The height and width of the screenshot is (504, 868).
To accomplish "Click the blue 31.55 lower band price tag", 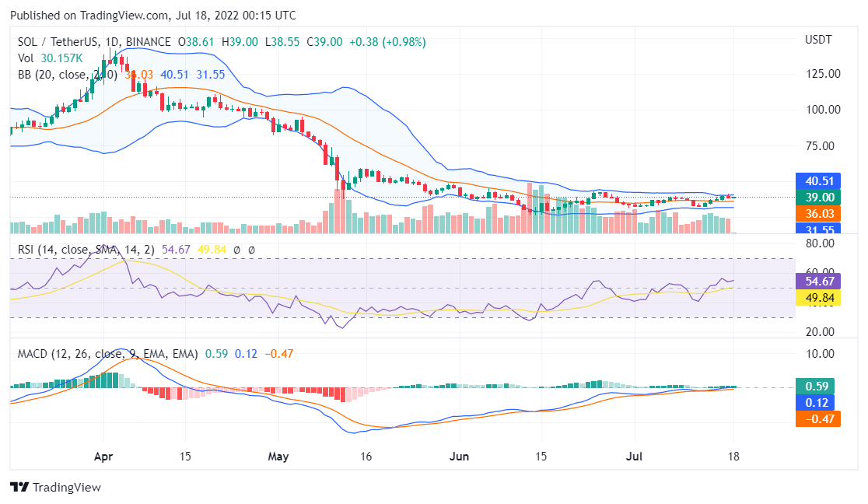I will click(x=819, y=229).
